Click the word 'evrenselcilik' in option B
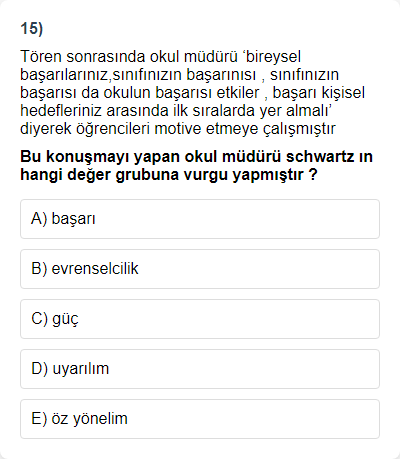The height and width of the screenshot is (459, 400). (95, 269)
